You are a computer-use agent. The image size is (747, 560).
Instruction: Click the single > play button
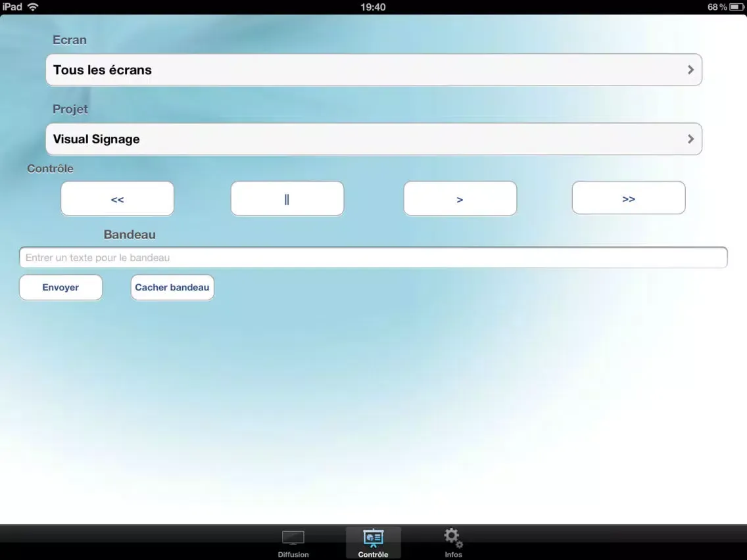click(460, 198)
